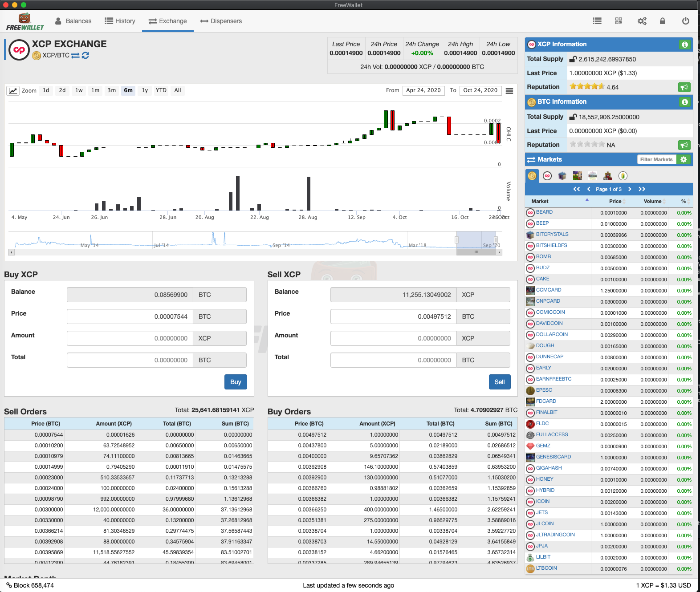Open the FLDC market

542,424
